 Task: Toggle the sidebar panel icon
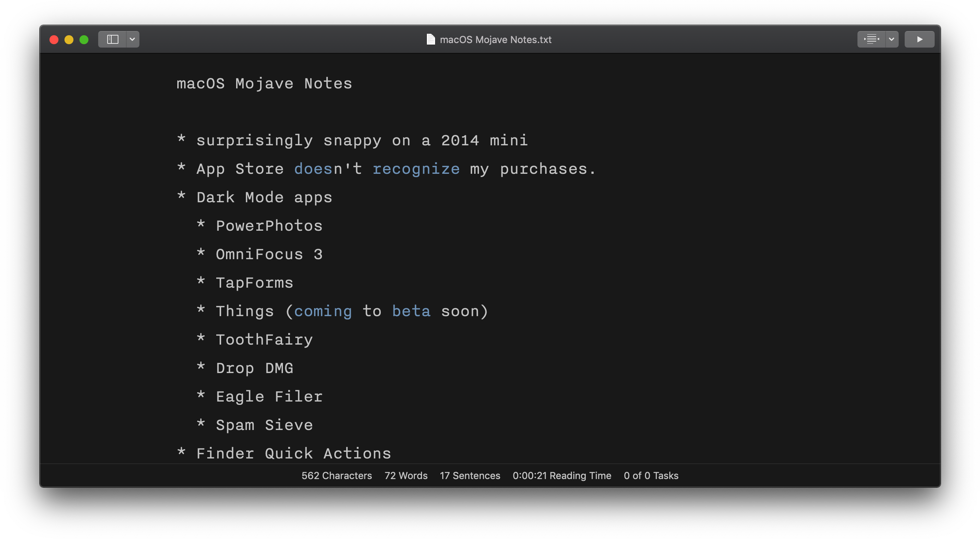[112, 40]
